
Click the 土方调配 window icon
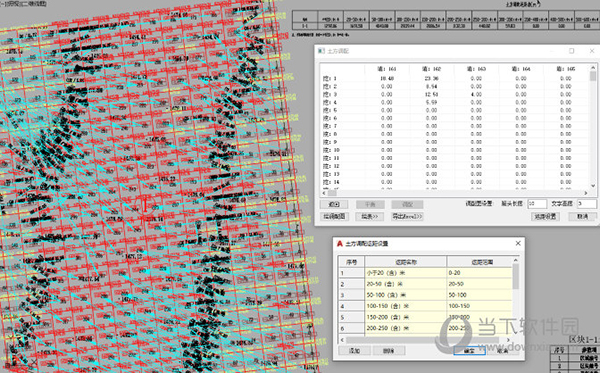(321, 51)
